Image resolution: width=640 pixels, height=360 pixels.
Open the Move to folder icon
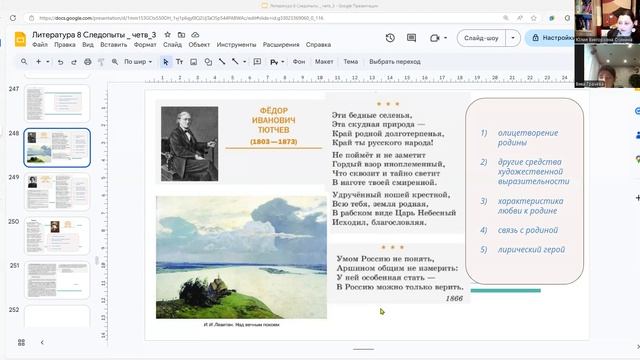181,35
